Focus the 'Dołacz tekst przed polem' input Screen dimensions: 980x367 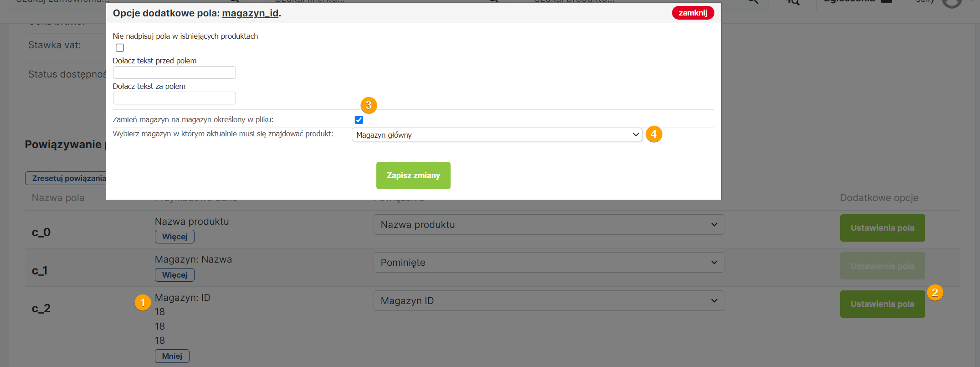pyautogui.click(x=174, y=72)
